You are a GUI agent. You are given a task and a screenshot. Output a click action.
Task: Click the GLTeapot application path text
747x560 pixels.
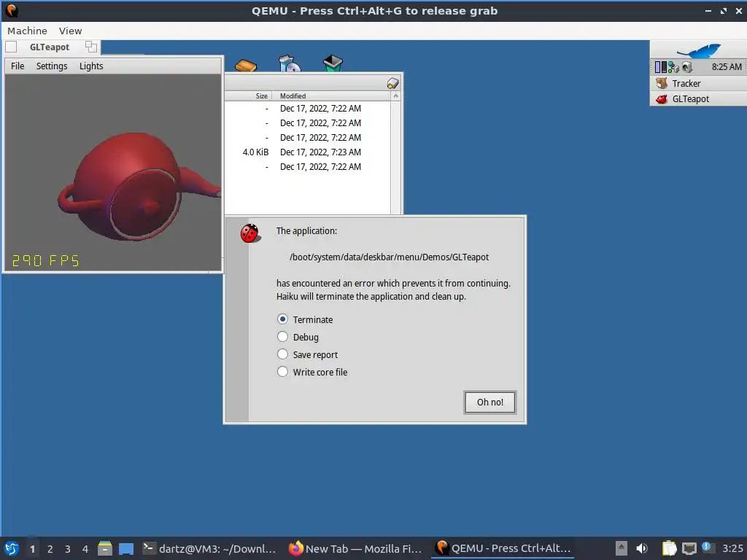click(x=389, y=257)
